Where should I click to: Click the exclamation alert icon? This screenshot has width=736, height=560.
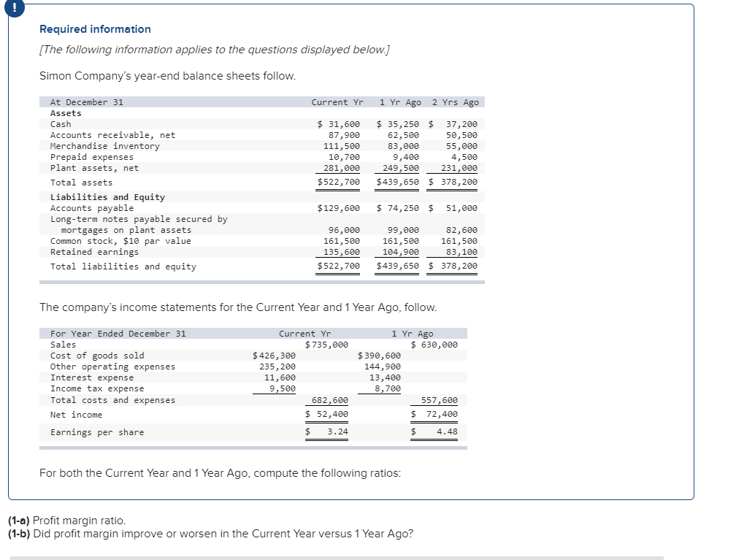[x=14, y=8]
